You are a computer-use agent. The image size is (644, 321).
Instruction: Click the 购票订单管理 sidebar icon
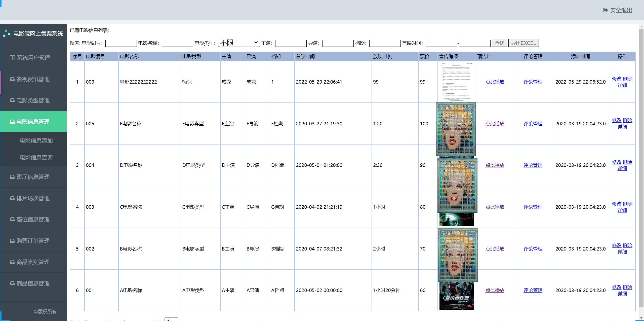(x=12, y=241)
